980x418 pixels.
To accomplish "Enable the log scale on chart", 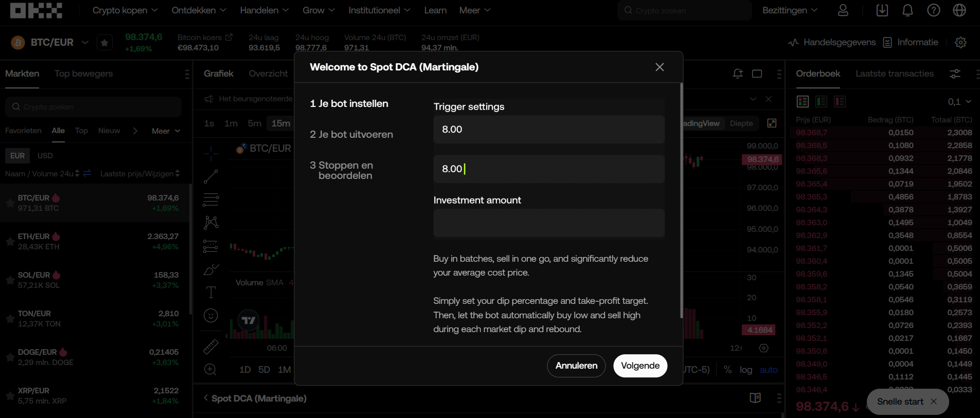I will (746, 370).
